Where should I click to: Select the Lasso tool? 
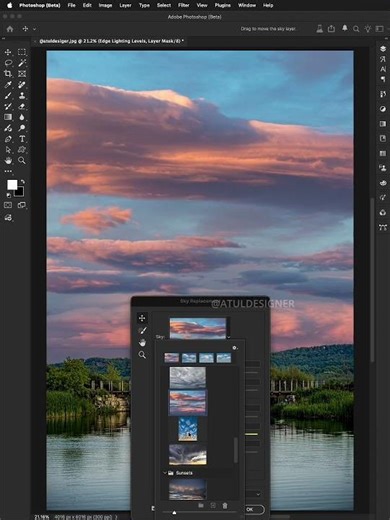[8, 63]
